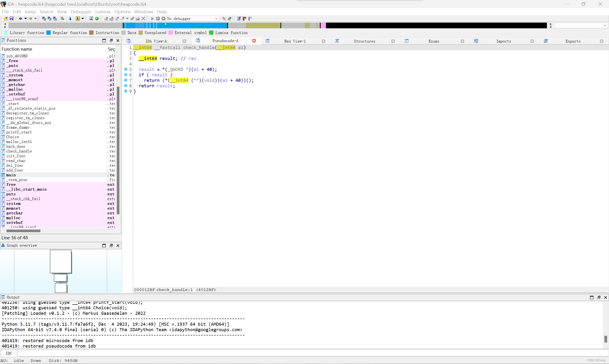Expand the jump back history arrow

[25, 19]
